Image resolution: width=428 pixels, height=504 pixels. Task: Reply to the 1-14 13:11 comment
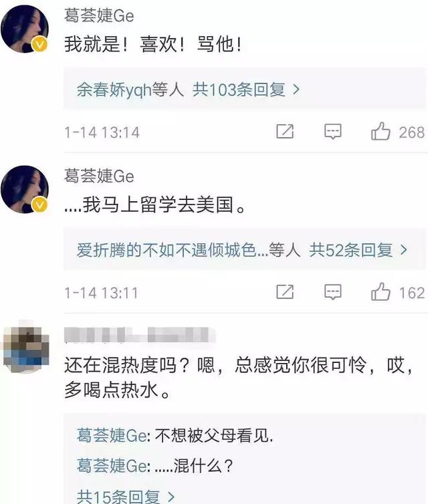(x=332, y=292)
